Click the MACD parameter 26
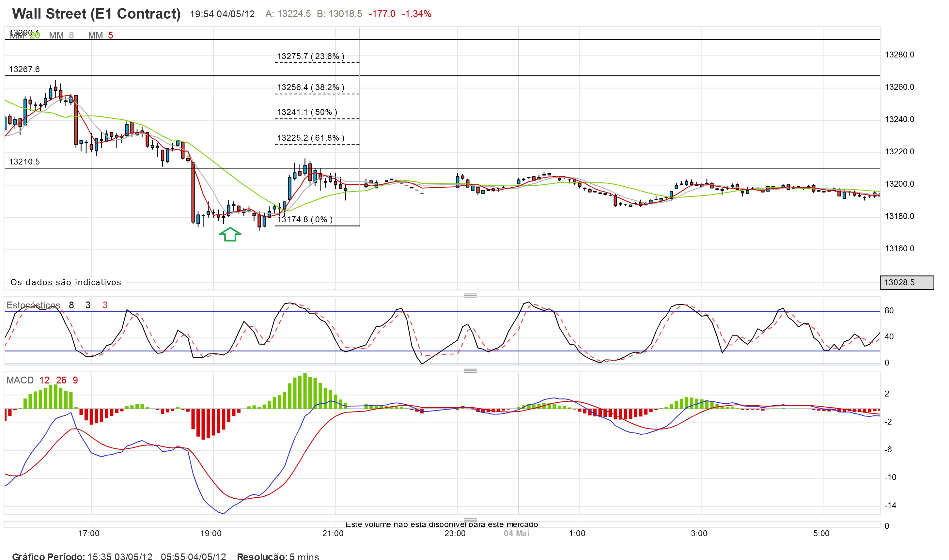 [x=61, y=381]
